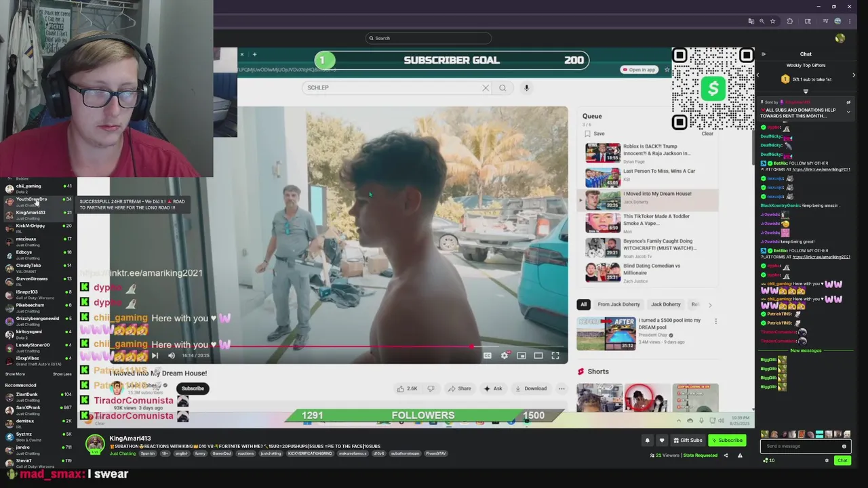Share the stream via share icon
This screenshot has width=868, height=488.
(726, 455)
